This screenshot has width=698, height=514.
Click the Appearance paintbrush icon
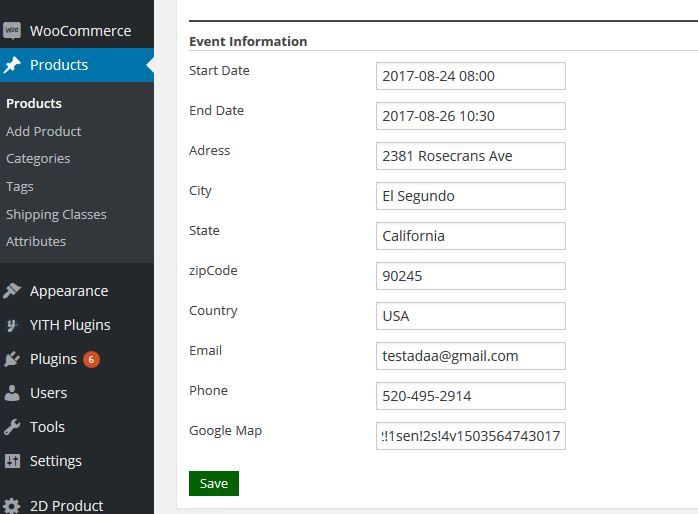pyautogui.click(x=12, y=291)
